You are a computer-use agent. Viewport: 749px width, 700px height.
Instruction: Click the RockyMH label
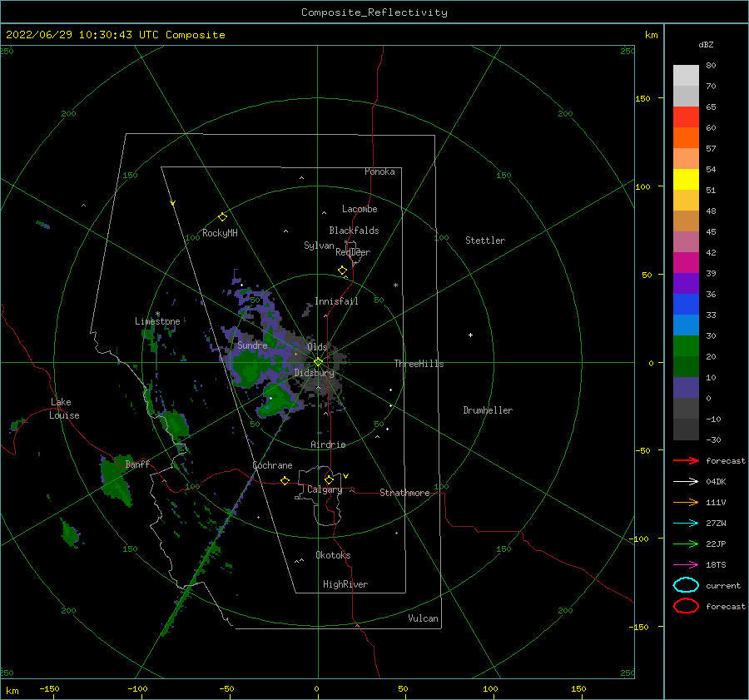[220, 233]
